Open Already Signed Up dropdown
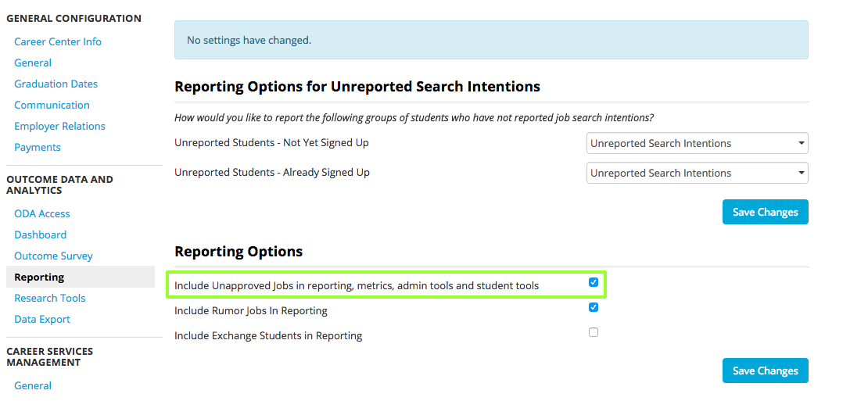 [697, 173]
